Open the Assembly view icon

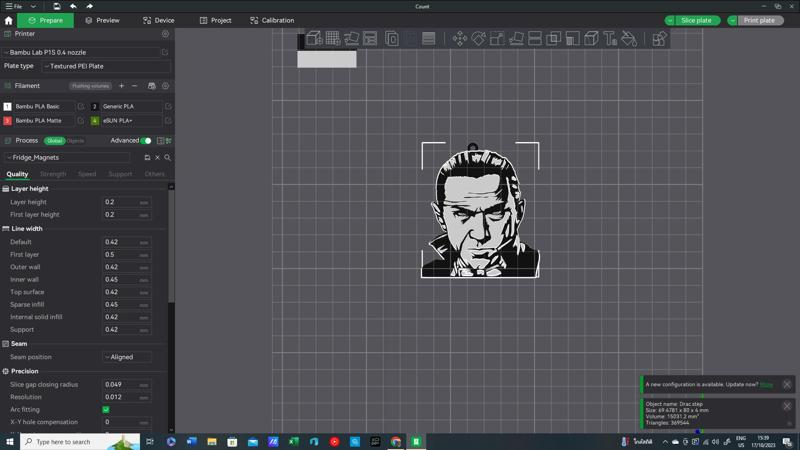[659, 39]
